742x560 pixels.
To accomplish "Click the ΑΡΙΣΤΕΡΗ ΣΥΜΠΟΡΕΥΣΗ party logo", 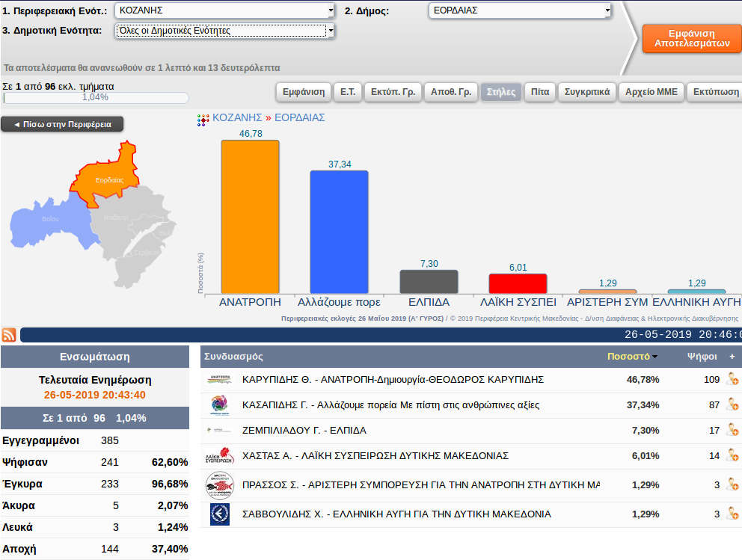I will pos(220,484).
